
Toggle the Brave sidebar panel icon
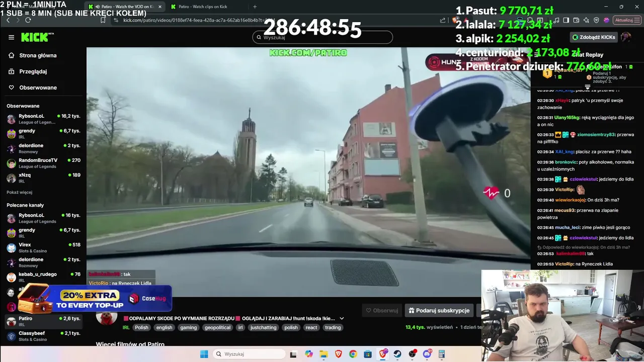[567, 20]
